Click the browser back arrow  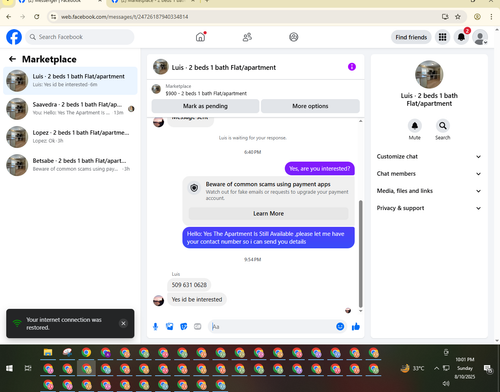(x=9, y=17)
